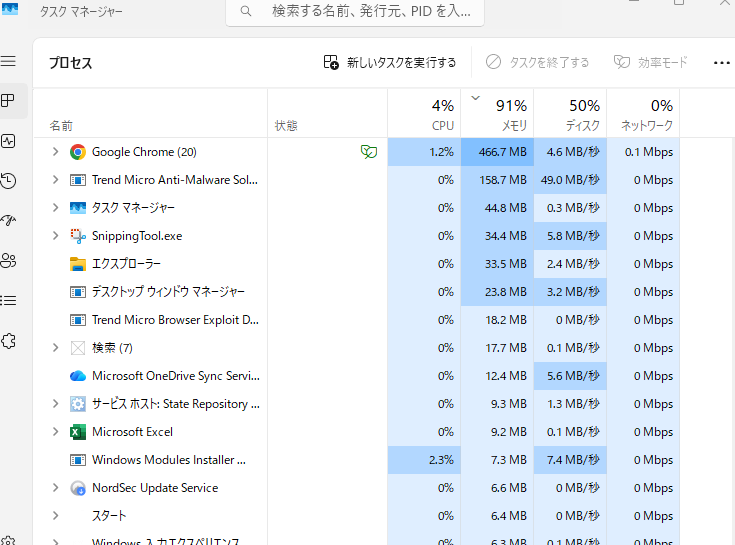Select Windows Modules Installer process name

point(169,460)
